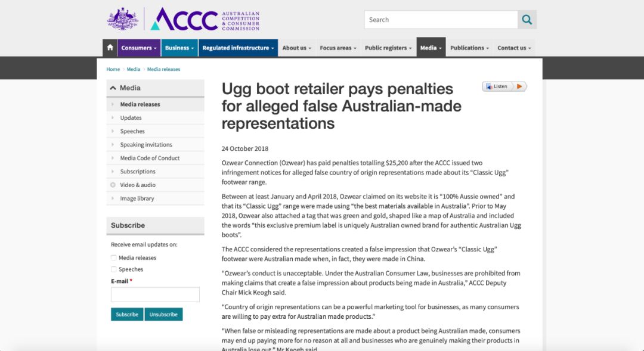Image resolution: width=644 pixels, height=351 pixels.
Task: Collapse the Media sidebar chevron
Action: (113, 88)
